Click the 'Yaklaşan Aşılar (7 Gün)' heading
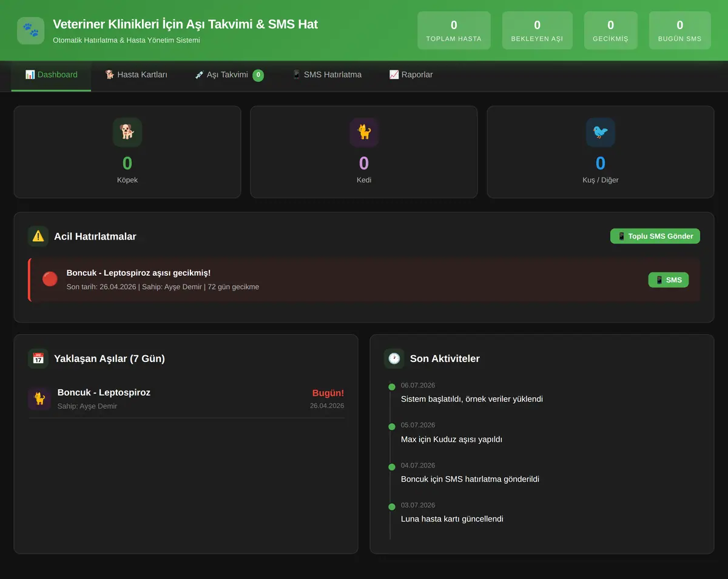728x579 pixels. tap(109, 358)
